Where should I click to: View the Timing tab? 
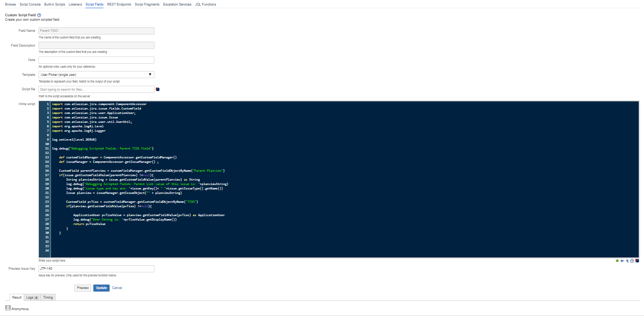click(48, 297)
